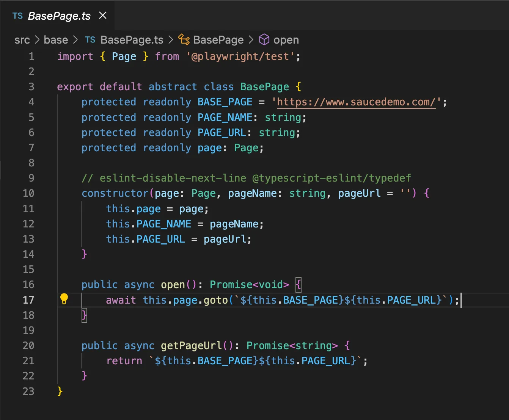The width and height of the screenshot is (509, 420).
Task: Click the class symbol icon beside BasePage breadcrumb
Action: pyautogui.click(x=184, y=39)
